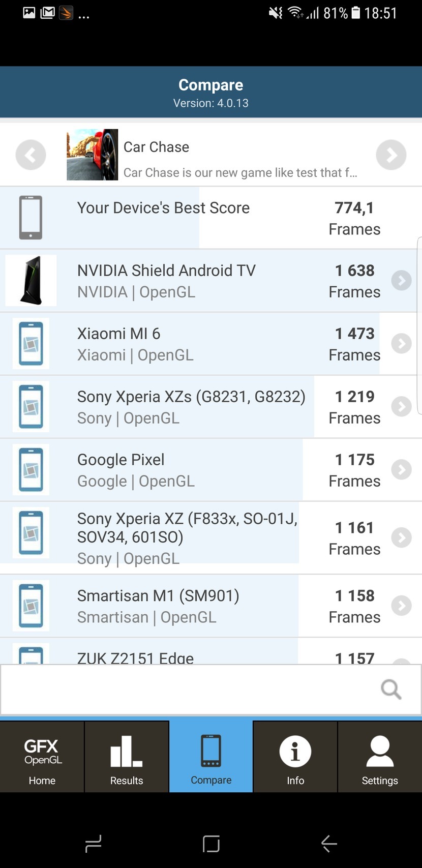Tap the search magnifier icon
The width and height of the screenshot is (422, 868).
pyautogui.click(x=391, y=690)
